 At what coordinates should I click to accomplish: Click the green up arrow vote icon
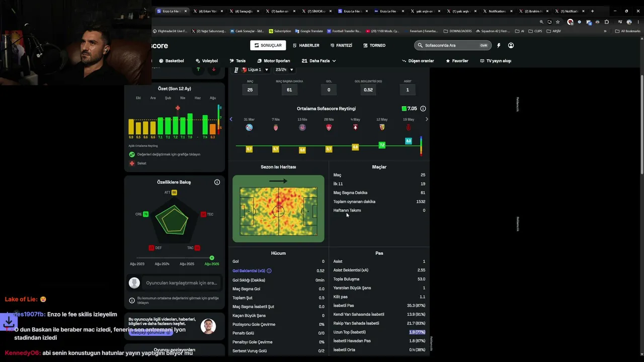pyautogui.click(x=198, y=69)
